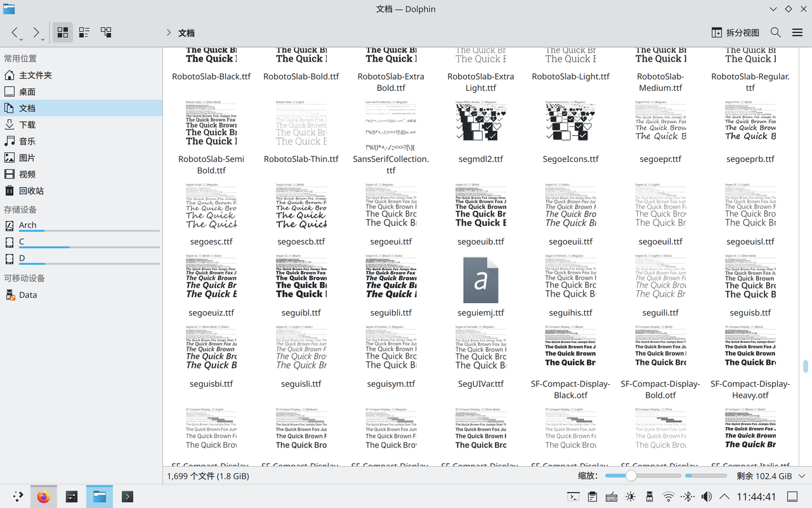Viewport: 812px width, 508px height.
Task: Open 桌面 in the sidebar
Action: pyautogui.click(x=81, y=91)
